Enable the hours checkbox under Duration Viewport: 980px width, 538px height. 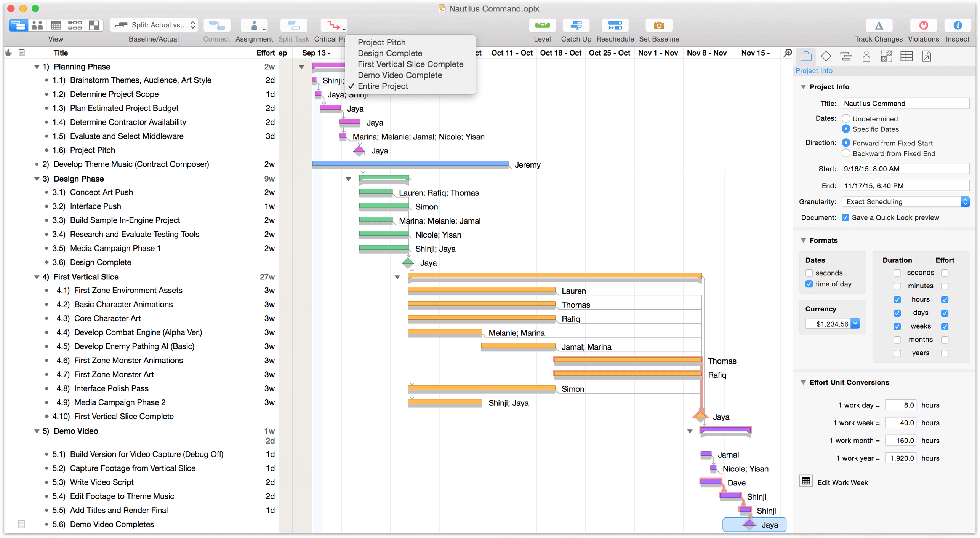pyautogui.click(x=897, y=300)
